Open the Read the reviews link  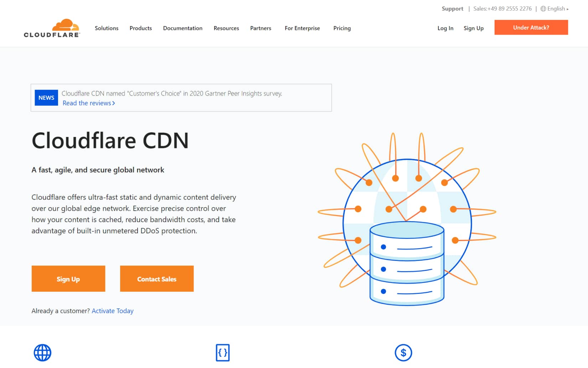88,103
